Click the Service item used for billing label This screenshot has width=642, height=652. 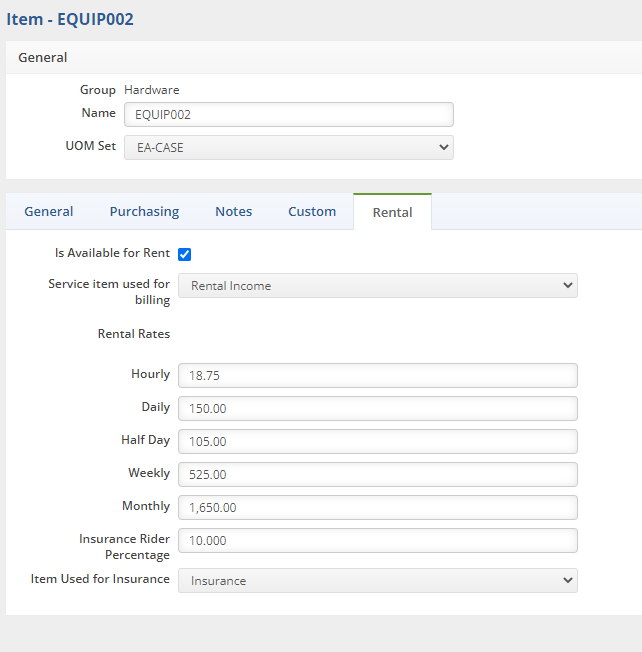(x=109, y=292)
